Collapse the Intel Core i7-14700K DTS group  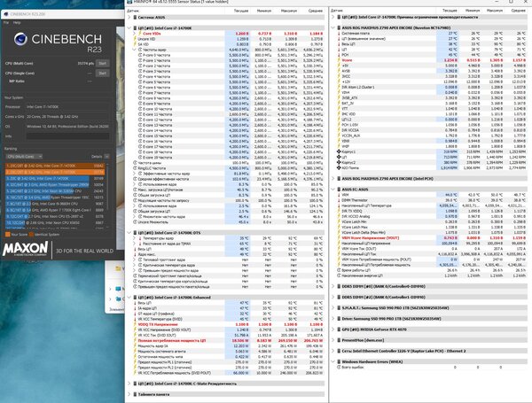coord(129,233)
